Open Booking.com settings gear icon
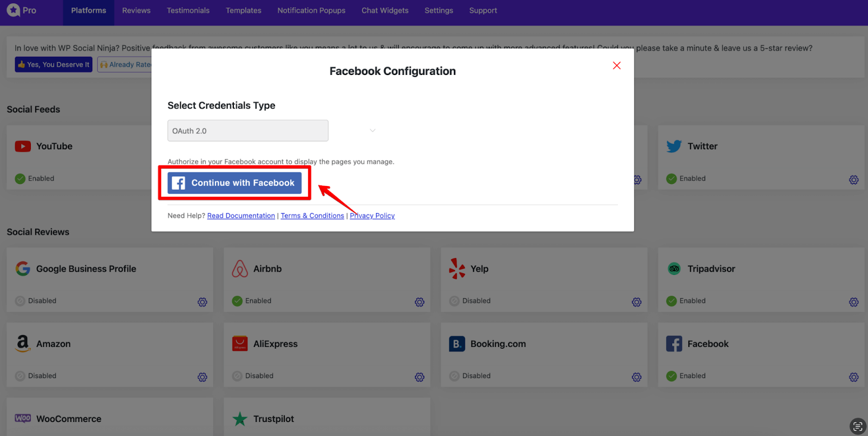Screen dimensions: 868x436 point(636,377)
